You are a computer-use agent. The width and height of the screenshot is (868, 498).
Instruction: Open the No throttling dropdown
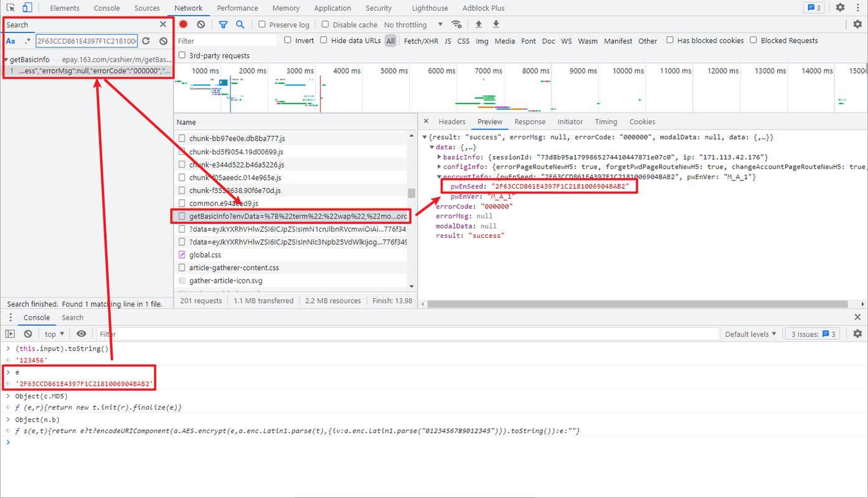coord(413,24)
